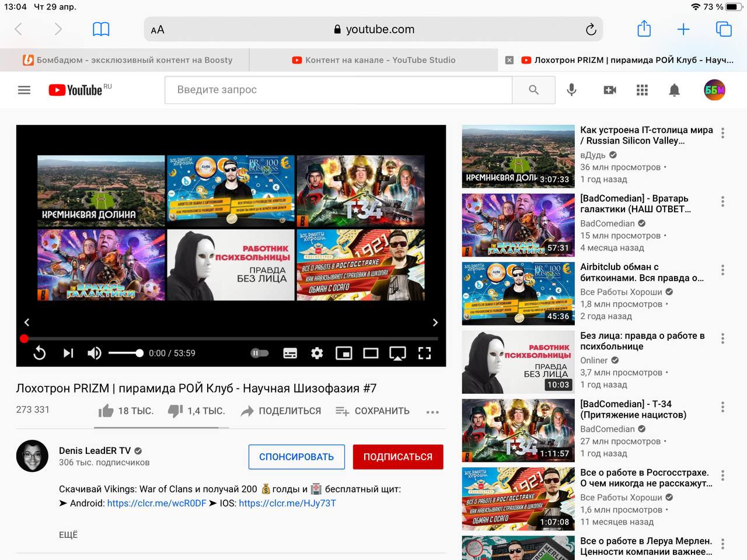Show next suggested videos in player
Viewport: 747px width, 560px height.
pyautogui.click(x=435, y=322)
